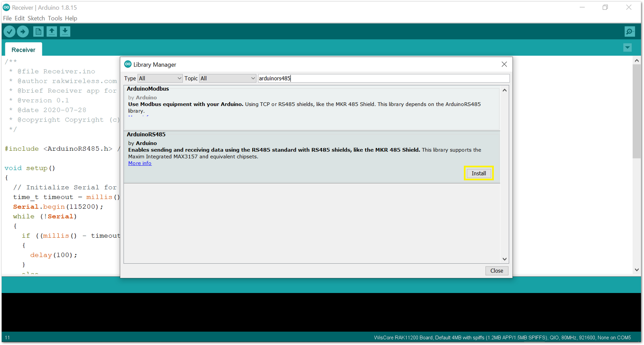Screen dimensions: 644x345
Task: Minimize the Arduino IDE window
Action: coord(582,7)
